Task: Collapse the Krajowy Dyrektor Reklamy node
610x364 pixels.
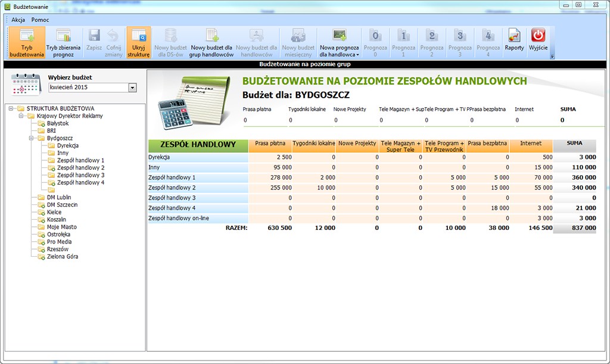Action: point(21,116)
